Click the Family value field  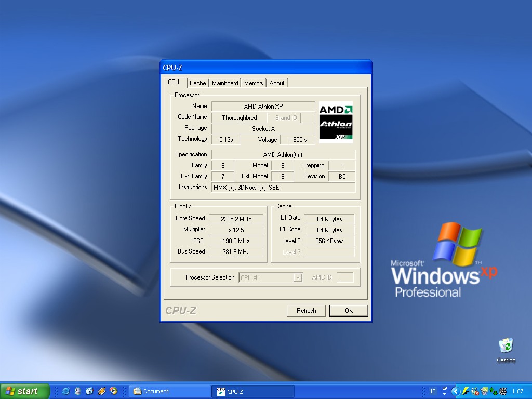tap(222, 166)
